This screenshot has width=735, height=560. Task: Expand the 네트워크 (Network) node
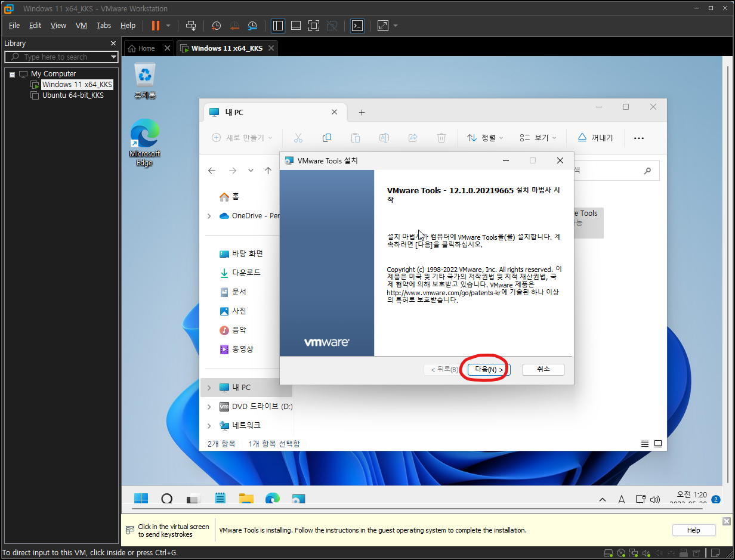[x=209, y=426]
